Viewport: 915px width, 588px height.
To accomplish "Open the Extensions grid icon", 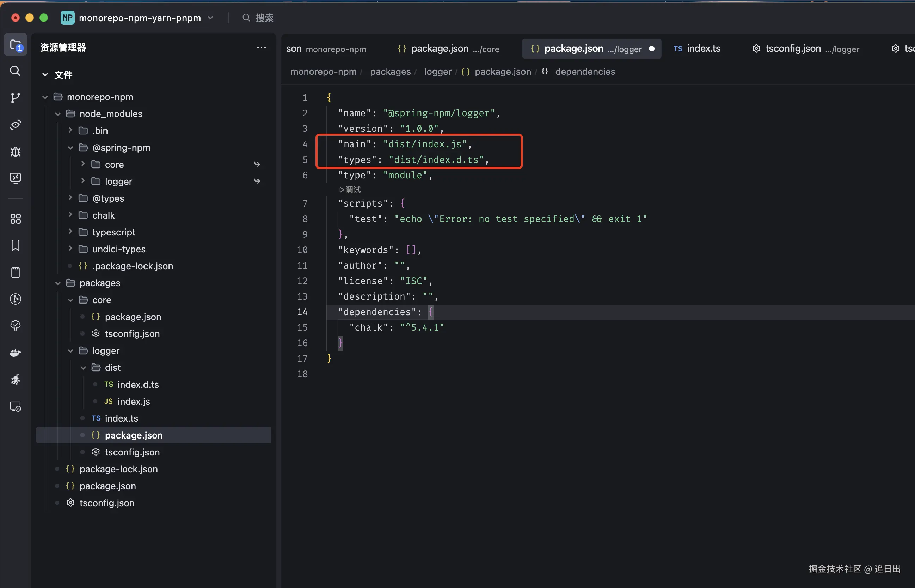I will click(15, 219).
